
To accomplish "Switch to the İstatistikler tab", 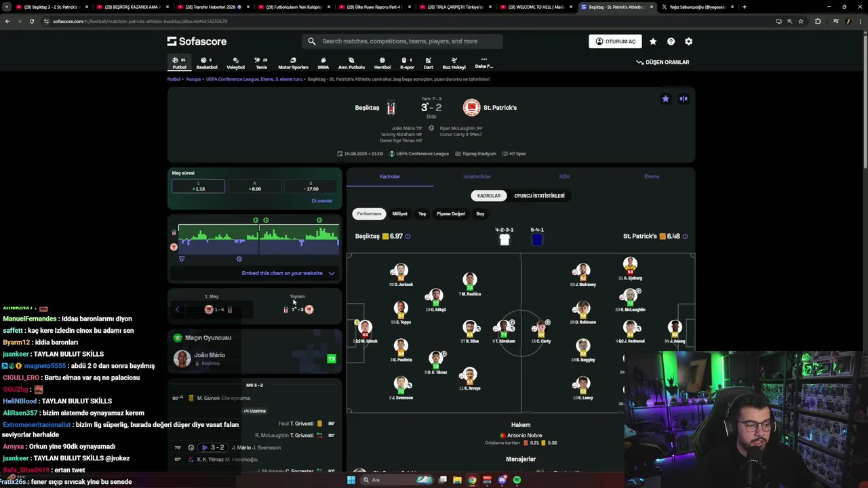I will coord(477,176).
